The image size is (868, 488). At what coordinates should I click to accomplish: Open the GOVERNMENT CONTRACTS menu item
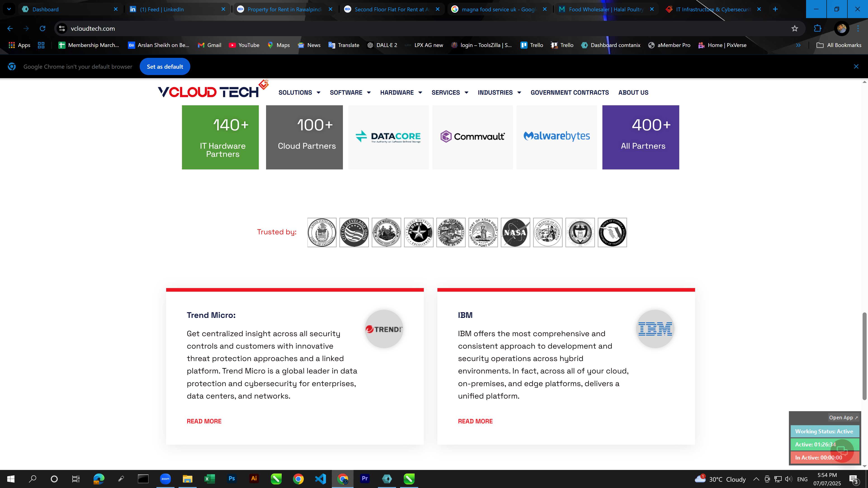(569, 93)
